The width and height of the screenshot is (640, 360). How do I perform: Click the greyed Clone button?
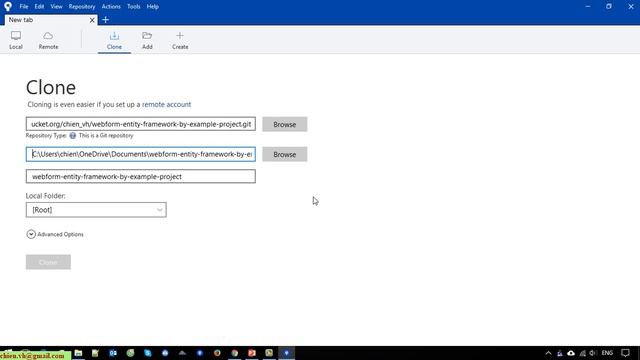tap(48, 262)
